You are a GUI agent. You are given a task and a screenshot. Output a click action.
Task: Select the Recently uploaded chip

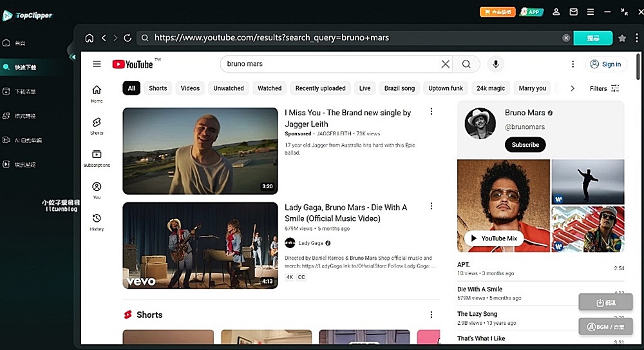pos(320,88)
